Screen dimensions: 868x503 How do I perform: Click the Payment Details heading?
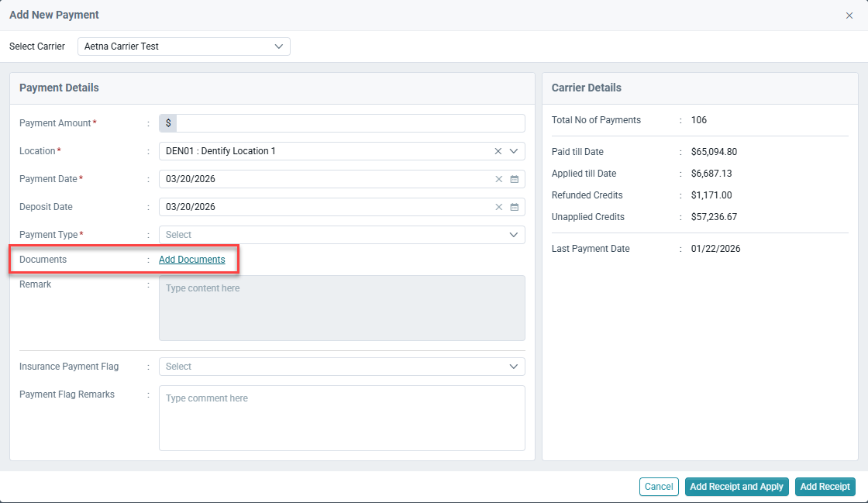(x=59, y=88)
